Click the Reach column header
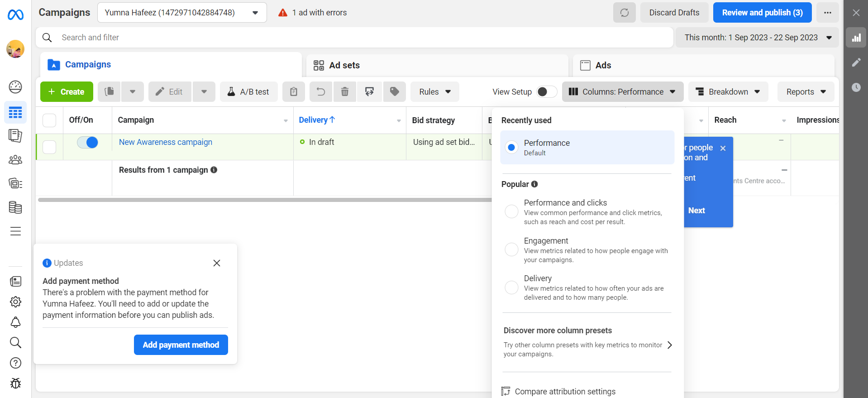Viewport: 868px width, 398px height. [725, 120]
